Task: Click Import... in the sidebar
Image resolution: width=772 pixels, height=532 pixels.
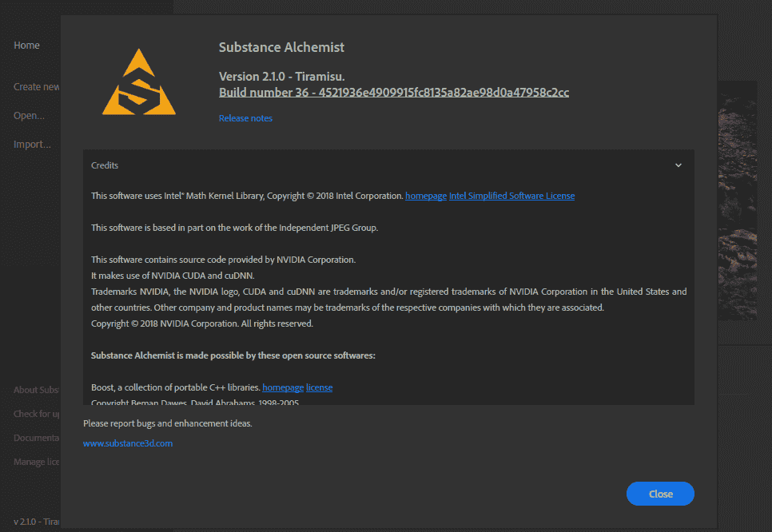Action: [32, 144]
